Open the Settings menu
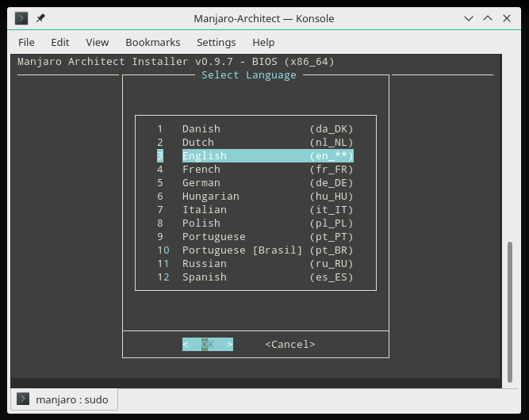This screenshot has height=420, width=529. [216, 42]
